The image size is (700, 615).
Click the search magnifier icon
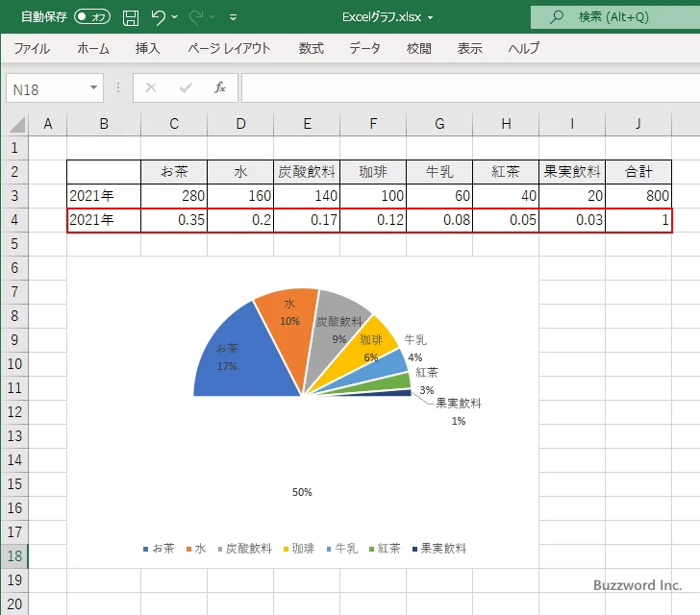click(x=556, y=17)
